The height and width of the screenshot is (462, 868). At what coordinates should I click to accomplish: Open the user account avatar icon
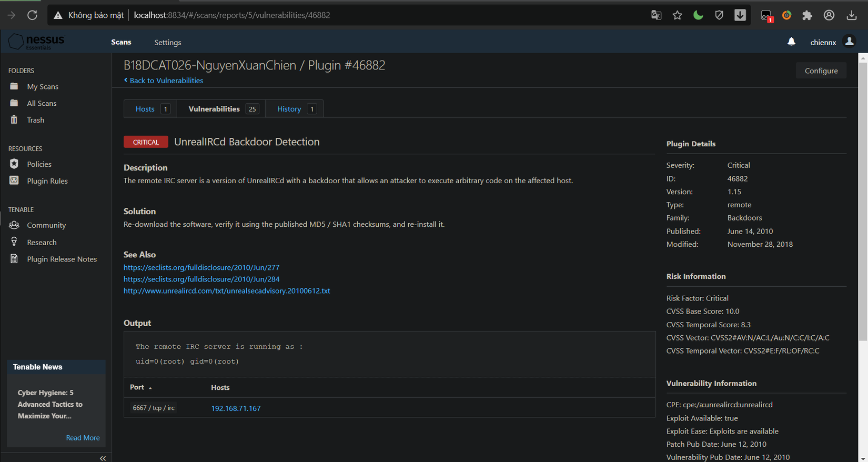[x=849, y=42]
